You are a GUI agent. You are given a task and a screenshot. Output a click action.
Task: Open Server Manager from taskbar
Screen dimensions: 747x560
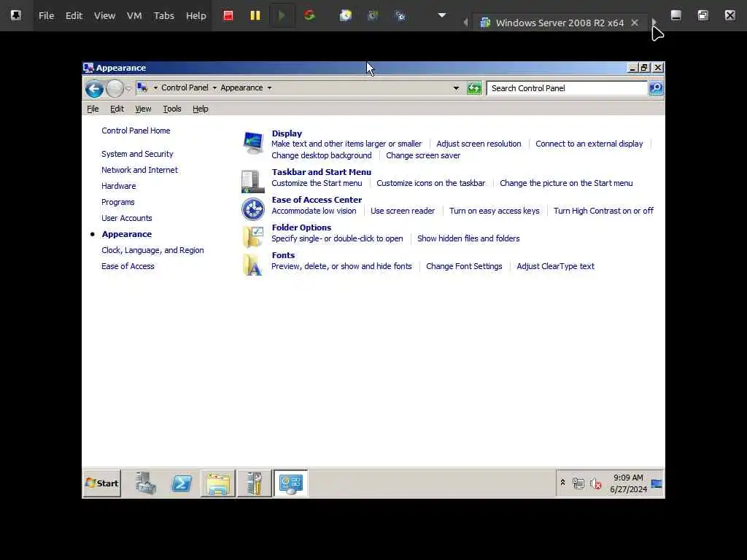click(x=145, y=483)
